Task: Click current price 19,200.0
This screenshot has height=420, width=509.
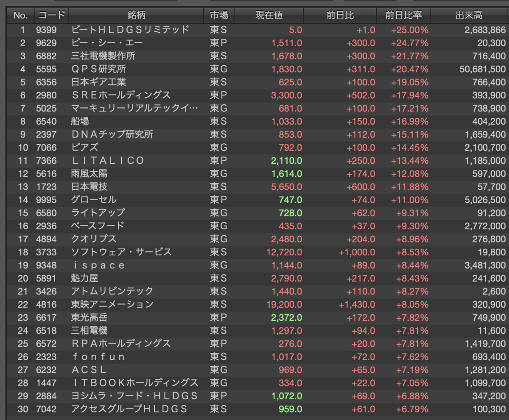Action: [x=284, y=304]
